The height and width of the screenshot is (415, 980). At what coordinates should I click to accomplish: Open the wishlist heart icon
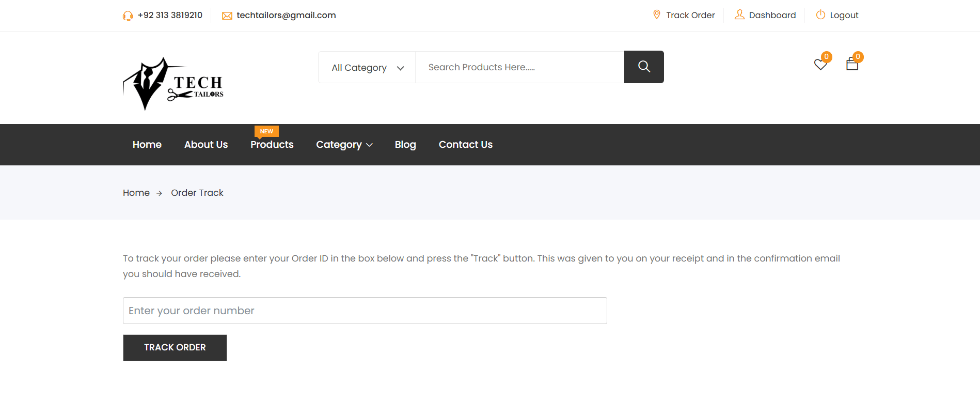[820, 65]
